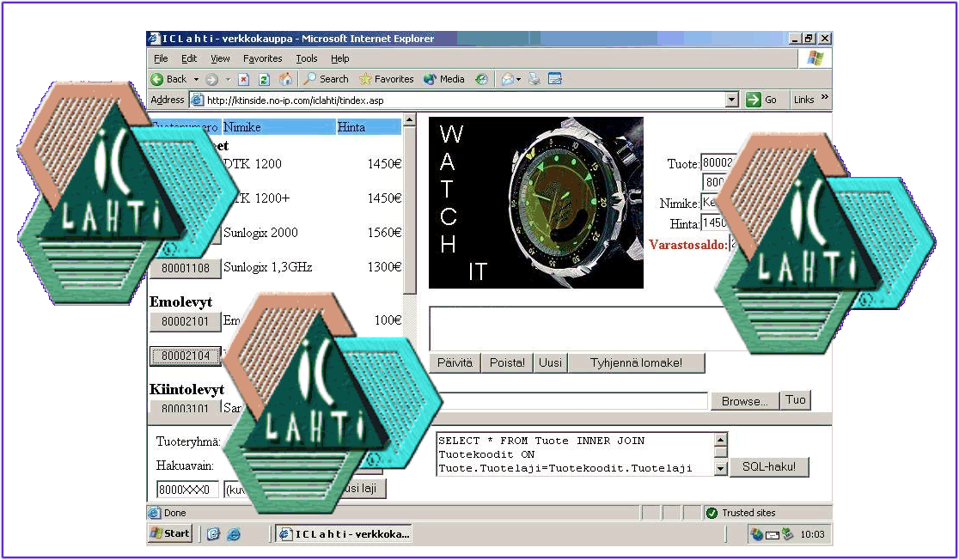Screen dimensions: 959x560
Task: Click the Sunlogix 1,3GHz product name
Action: (x=268, y=267)
